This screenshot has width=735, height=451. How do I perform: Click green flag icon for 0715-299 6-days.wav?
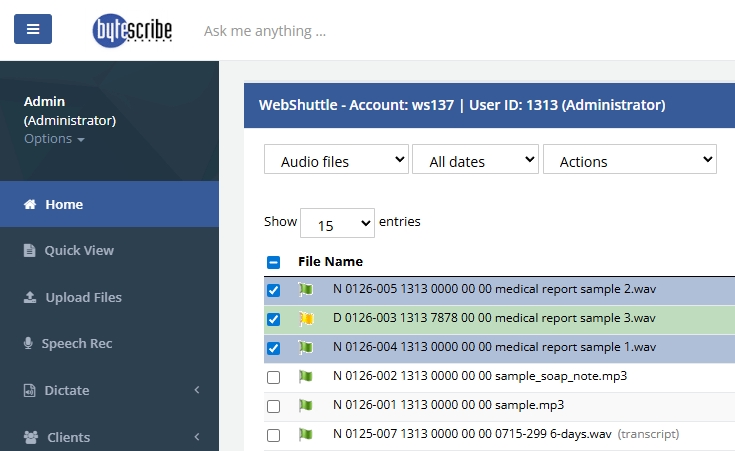coord(305,435)
